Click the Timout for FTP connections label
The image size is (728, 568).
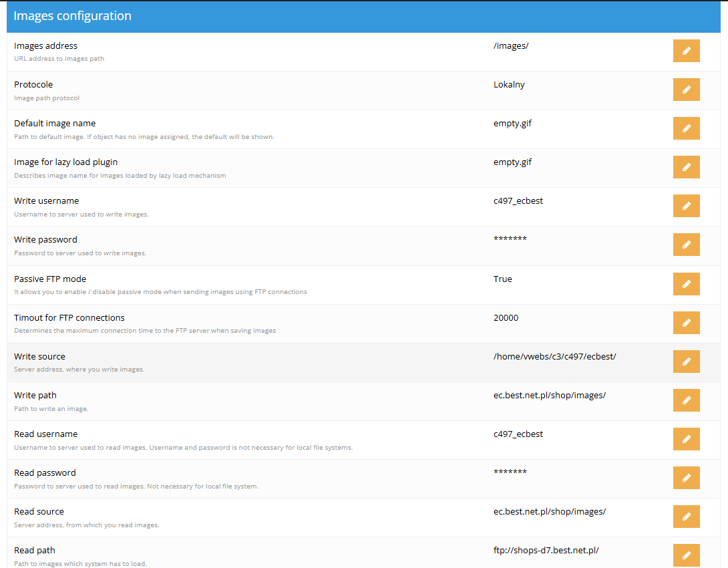[69, 317]
